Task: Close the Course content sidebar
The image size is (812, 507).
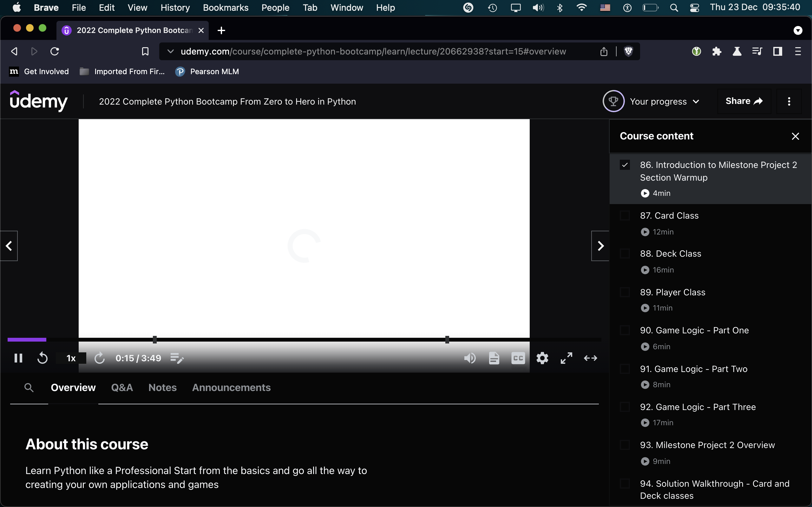Action: pyautogui.click(x=795, y=136)
